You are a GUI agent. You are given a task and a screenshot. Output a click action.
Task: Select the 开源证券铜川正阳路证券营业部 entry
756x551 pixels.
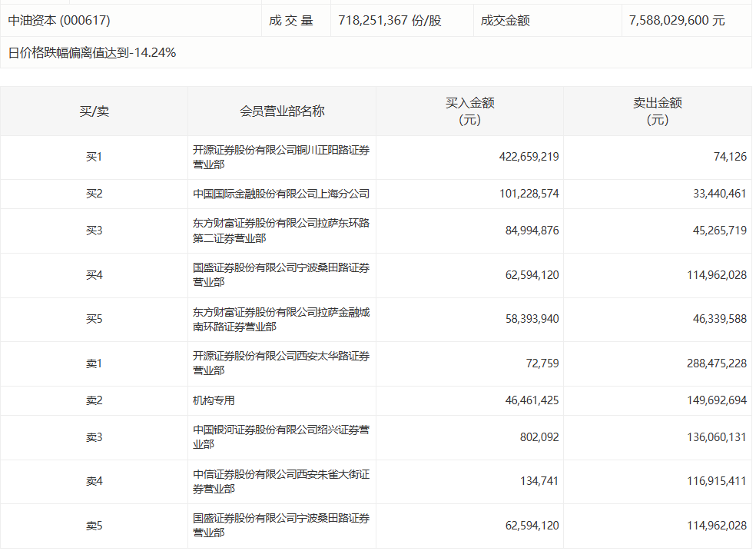pos(280,158)
